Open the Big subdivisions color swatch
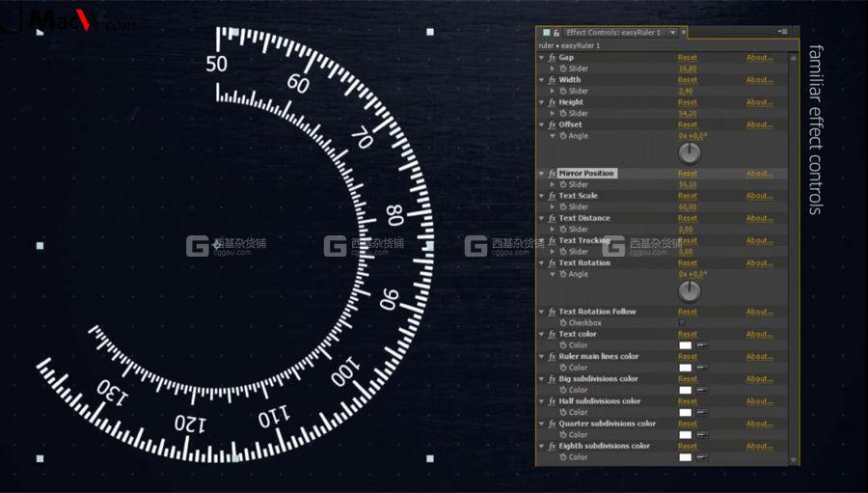Screen dimensions: 868x493 pos(686,390)
